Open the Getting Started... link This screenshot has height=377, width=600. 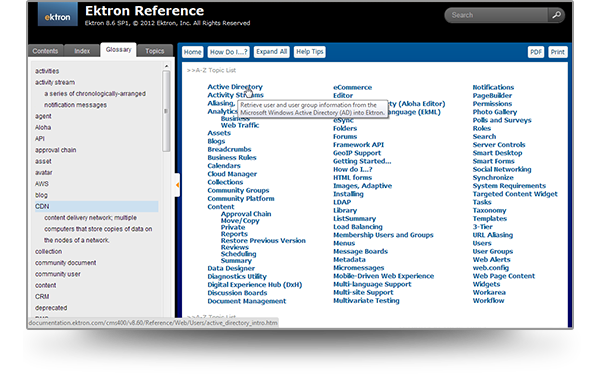coord(362,161)
